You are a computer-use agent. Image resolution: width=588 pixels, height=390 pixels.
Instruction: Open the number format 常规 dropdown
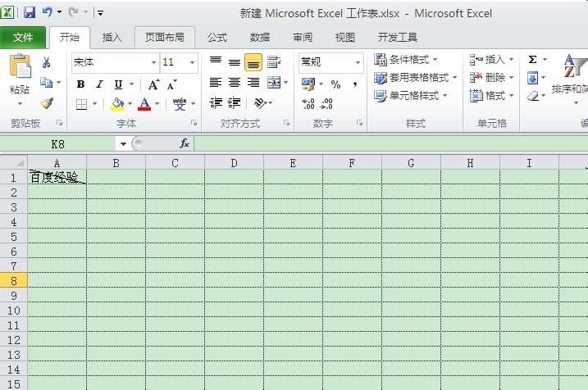(358, 62)
